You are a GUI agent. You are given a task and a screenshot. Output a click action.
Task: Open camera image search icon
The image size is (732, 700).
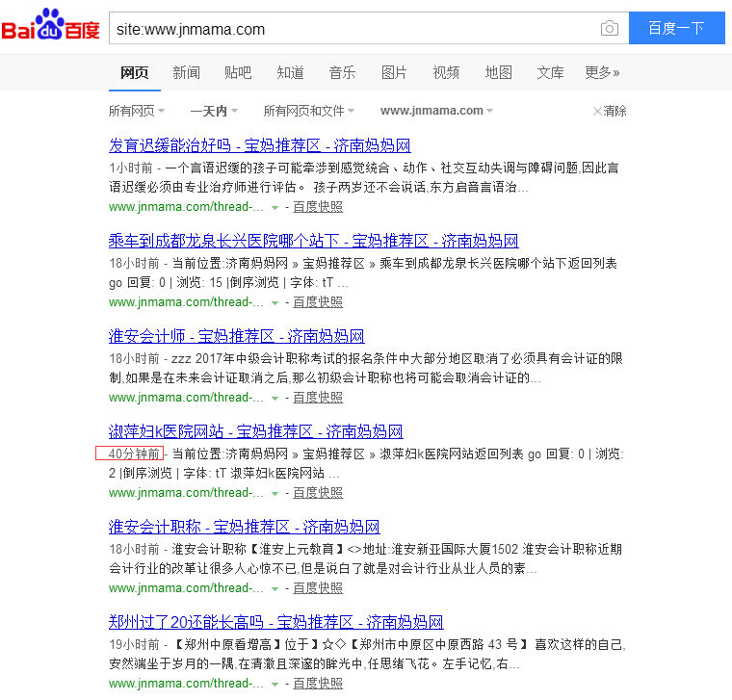click(610, 29)
